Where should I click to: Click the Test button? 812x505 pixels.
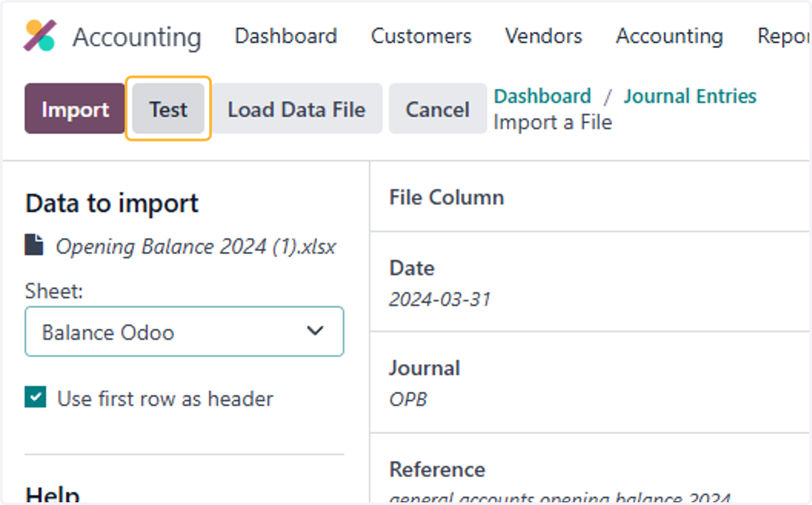tap(168, 109)
